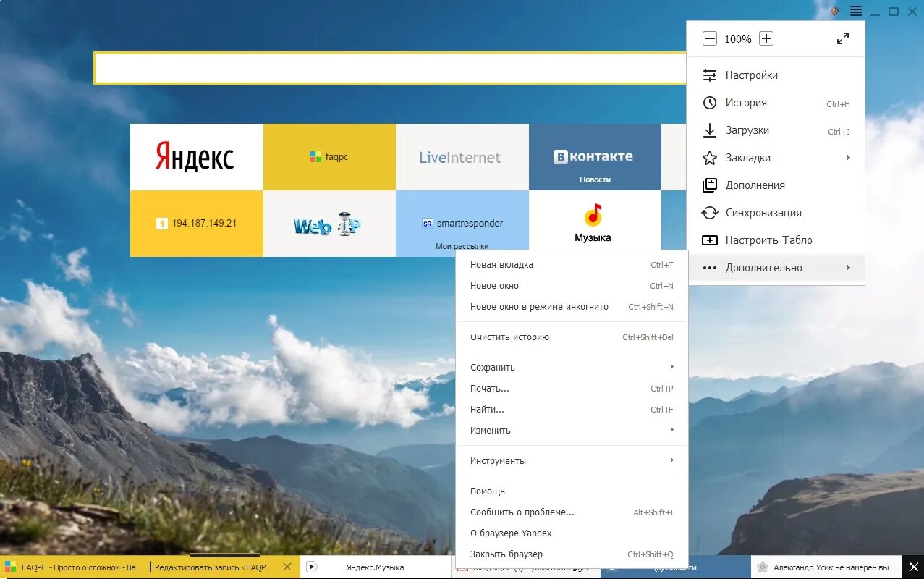The width and height of the screenshot is (924, 579).
Task: Open the smartresponder Мои рассылки tile
Action: pyautogui.click(x=462, y=224)
